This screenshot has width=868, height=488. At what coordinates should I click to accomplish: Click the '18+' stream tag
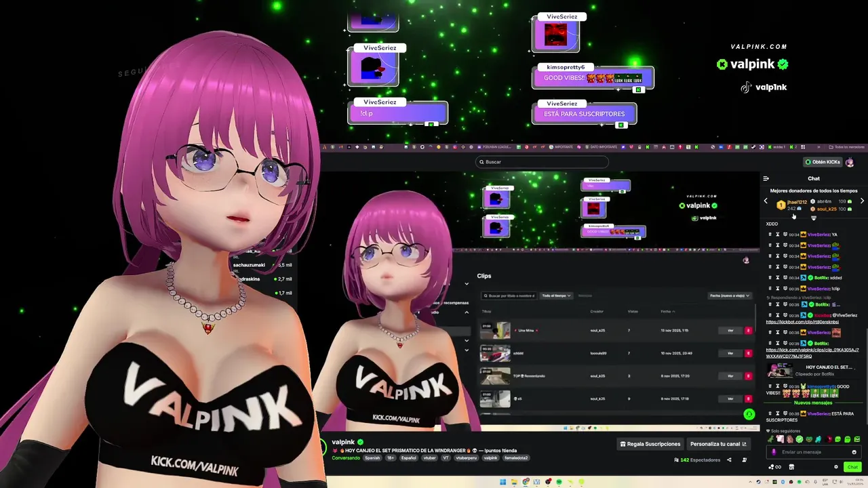[391, 458]
